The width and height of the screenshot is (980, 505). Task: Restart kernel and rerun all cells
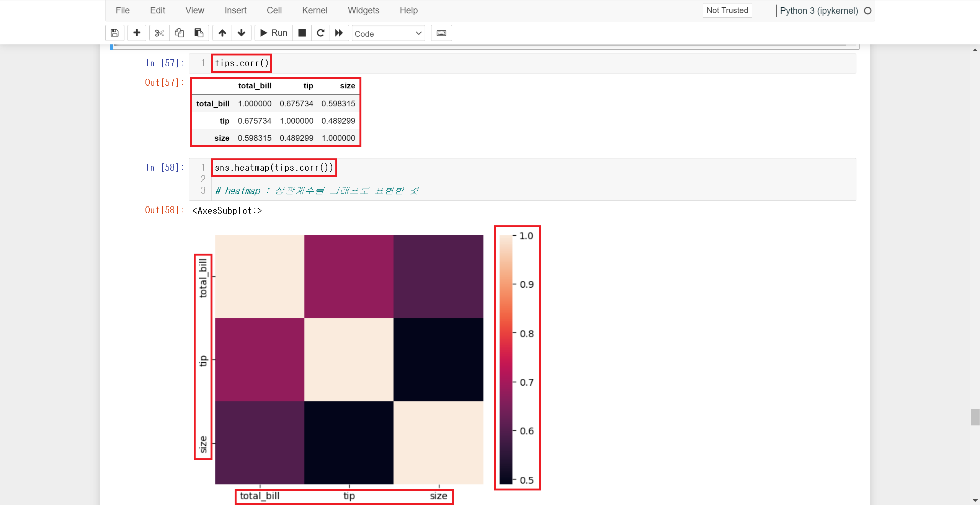pos(339,33)
